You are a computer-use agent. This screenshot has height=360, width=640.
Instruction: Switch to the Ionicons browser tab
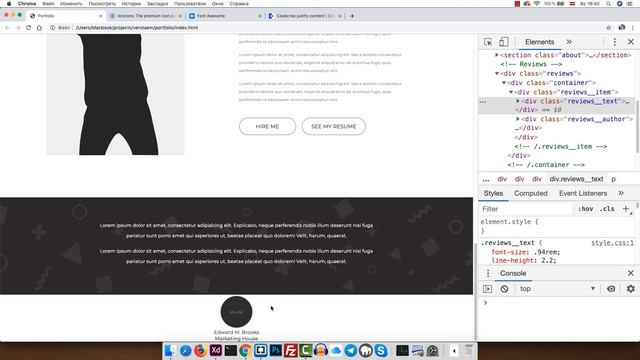(x=145, y=16)
